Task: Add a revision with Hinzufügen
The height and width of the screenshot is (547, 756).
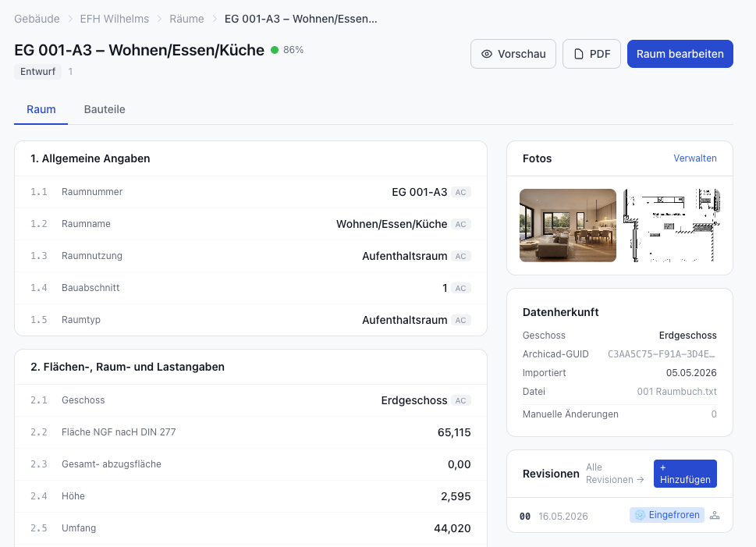Action: tap(685, 474)
